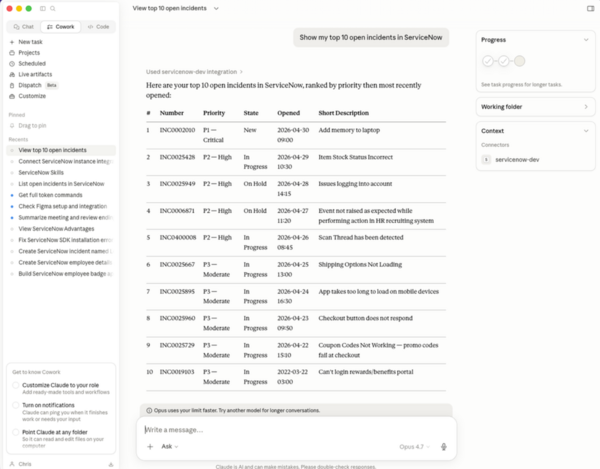The image size is (600, 469).
Task: Switch to the Cowork tab
Action: point(60,27)
